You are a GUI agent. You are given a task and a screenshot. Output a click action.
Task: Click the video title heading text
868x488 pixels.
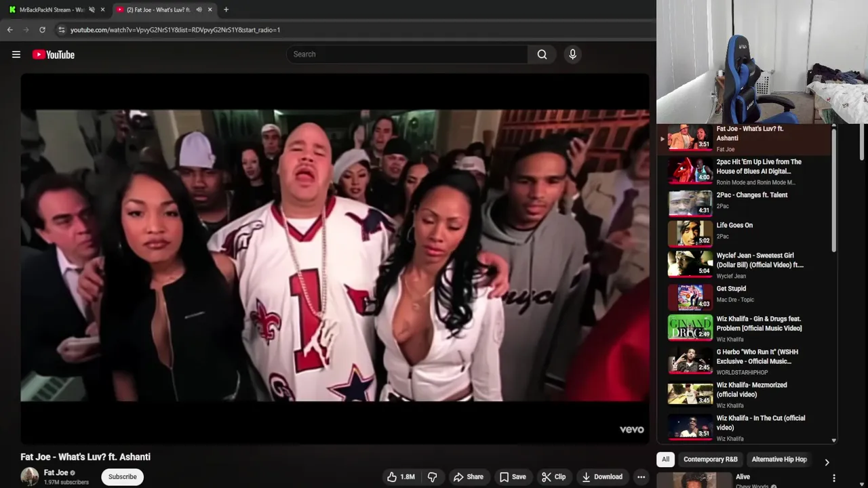point(85,457)
